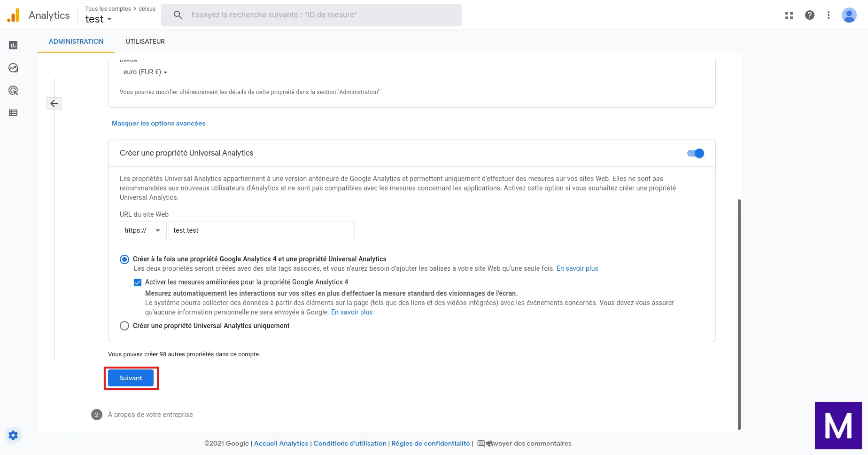Screen dimensions: 868x455
Task: Uncheck enhanced measurement for Google Analytics 4
Action: 138,282
